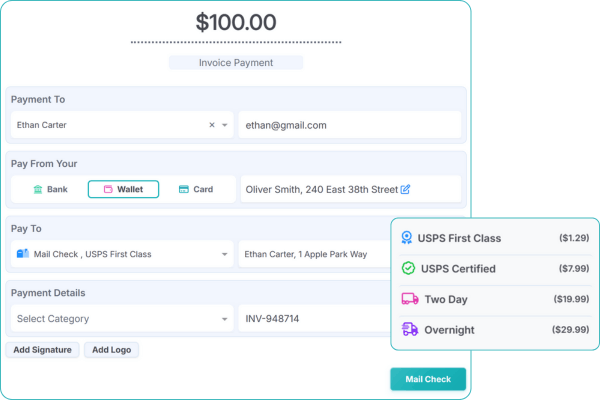Select Wallet as payment source
Screen dimensions: 600x400
pos(123,189)
